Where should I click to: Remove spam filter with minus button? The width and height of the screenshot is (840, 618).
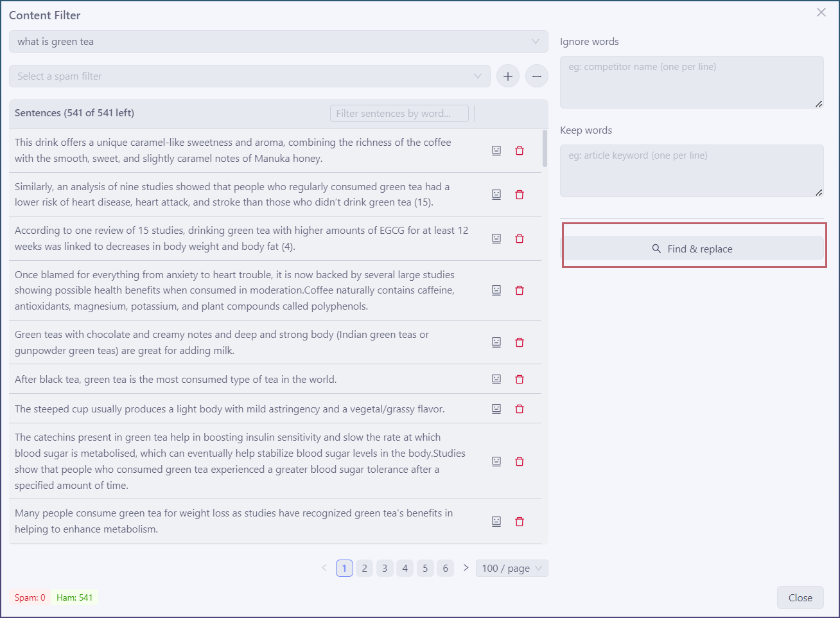click(537, 76)
